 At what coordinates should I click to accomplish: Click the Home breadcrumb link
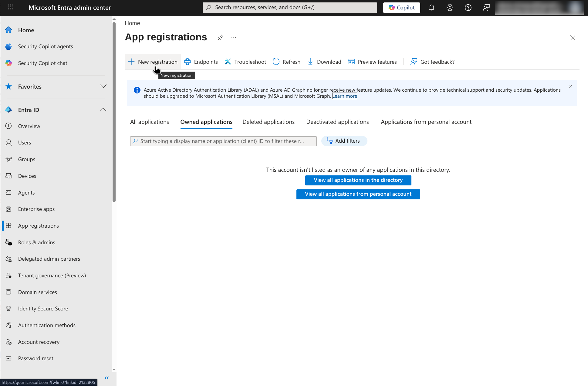(x=132, y=23)
